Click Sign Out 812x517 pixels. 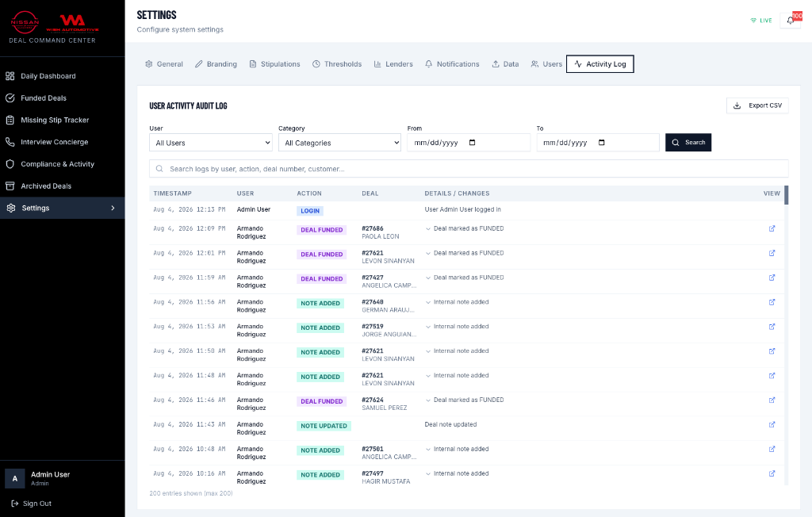[32, 504]
